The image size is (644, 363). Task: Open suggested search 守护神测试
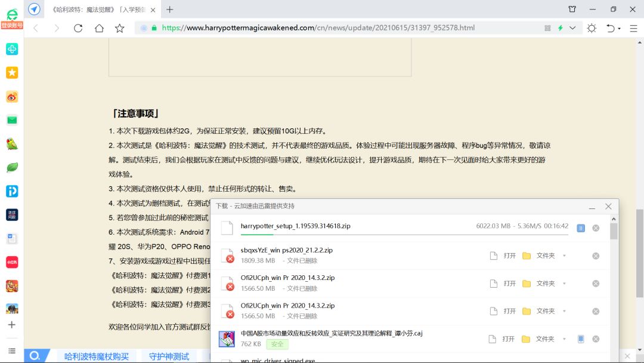pos(169,356)
